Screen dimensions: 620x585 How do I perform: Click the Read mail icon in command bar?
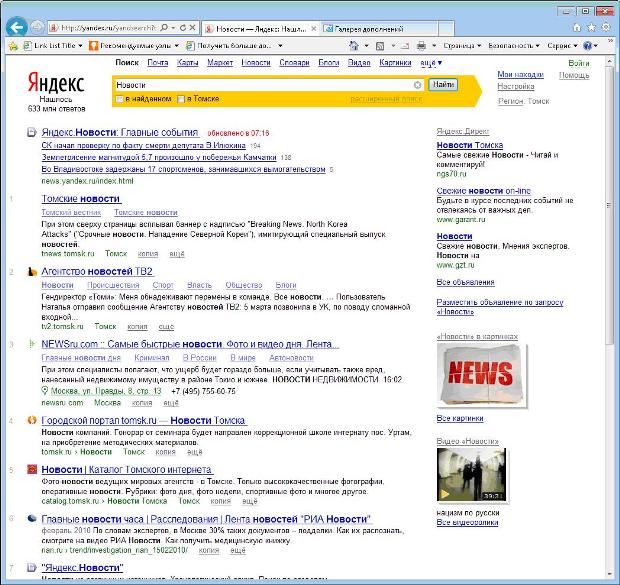pyautogui.click(x=405, y=46)
